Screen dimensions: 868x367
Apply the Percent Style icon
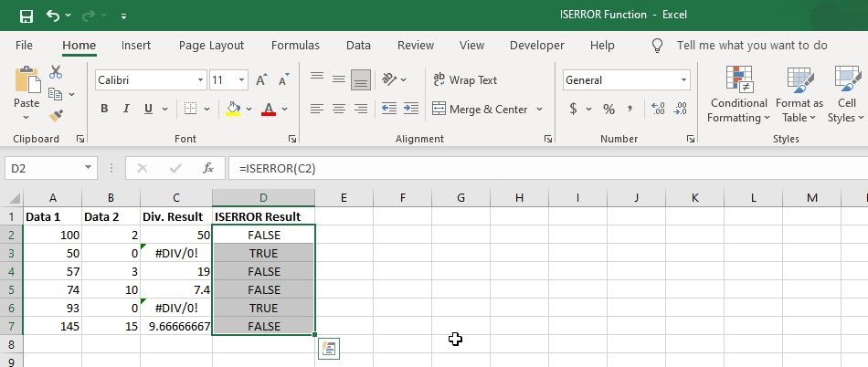609,109
